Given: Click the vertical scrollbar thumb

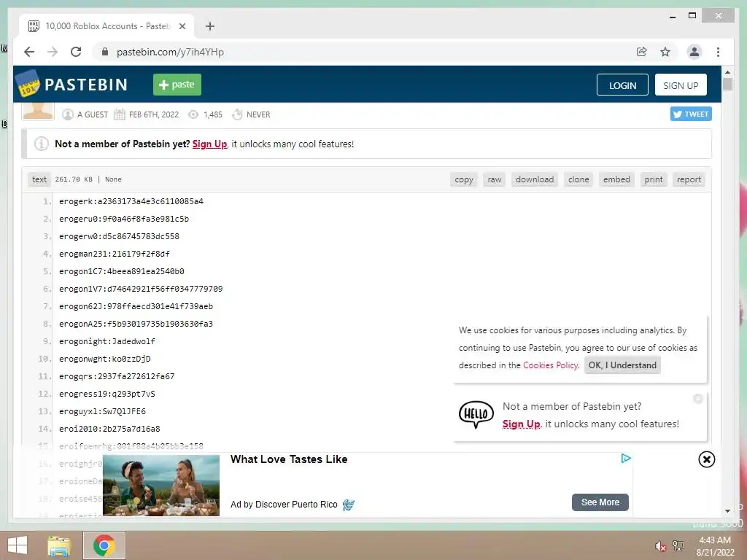Looking at the screenshot, I should point(727,84).
